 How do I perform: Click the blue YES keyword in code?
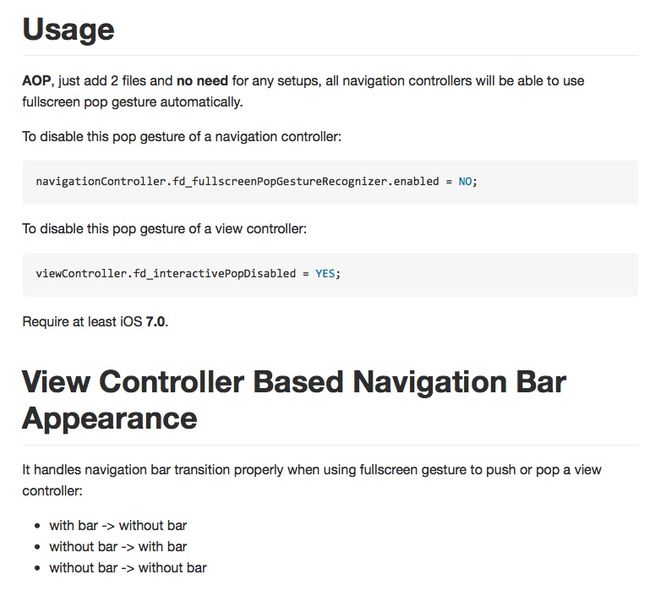coord(325,274)
